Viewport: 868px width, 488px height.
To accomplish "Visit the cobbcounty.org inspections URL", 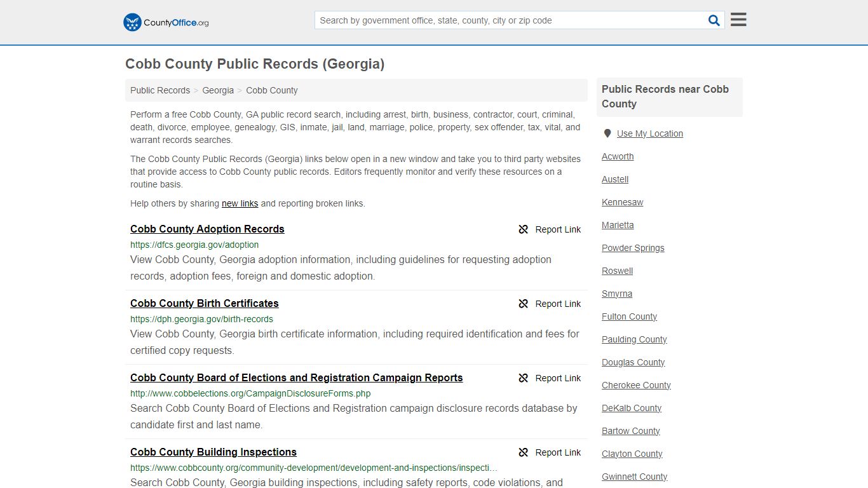I will [x=314, y=468].
